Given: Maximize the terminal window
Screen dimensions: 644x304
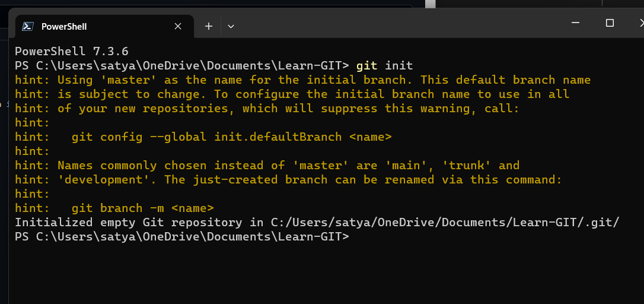Looking at the screenshot, I should pyautogui.click(x=610, y=23).
